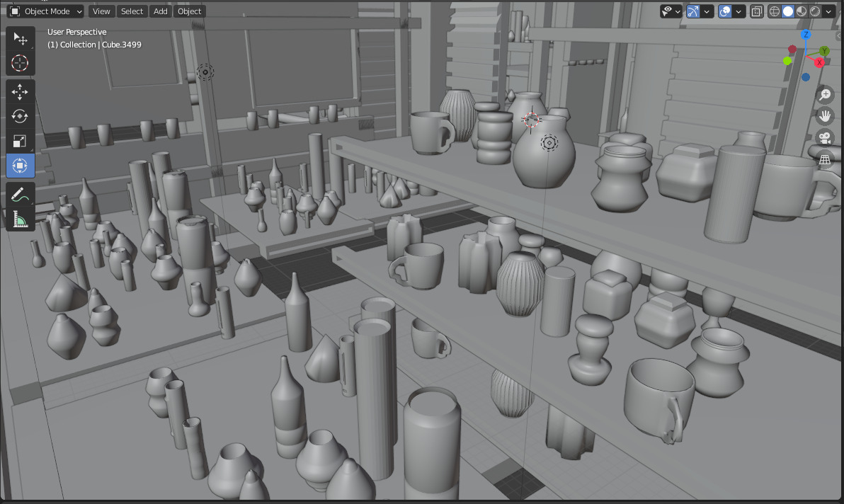844x504 pixels.
Task: Activate the 3D Cursor tool
Action: click(20, 63)
